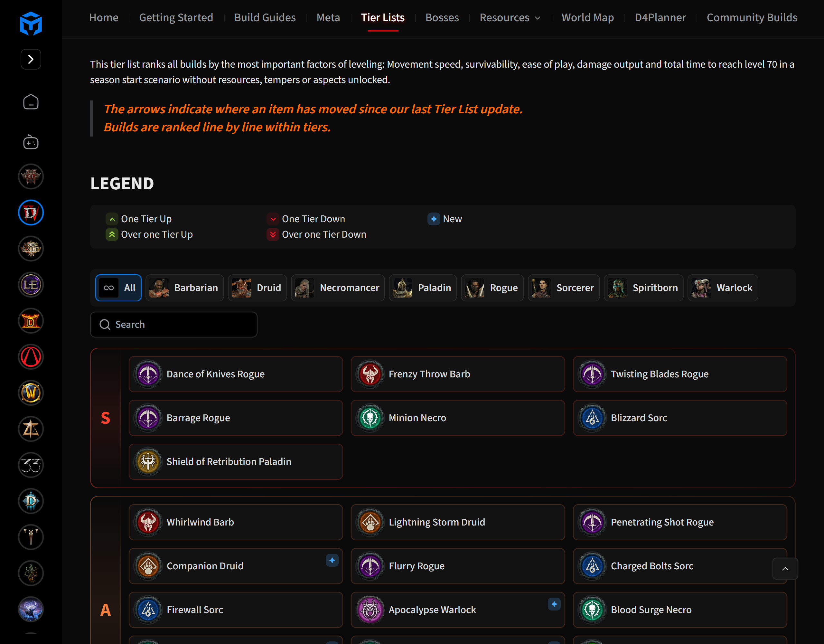Viewport: 824px width, 644px height.
Task: Filter the tier list by Sorcerer
Action: click(564, 288)
